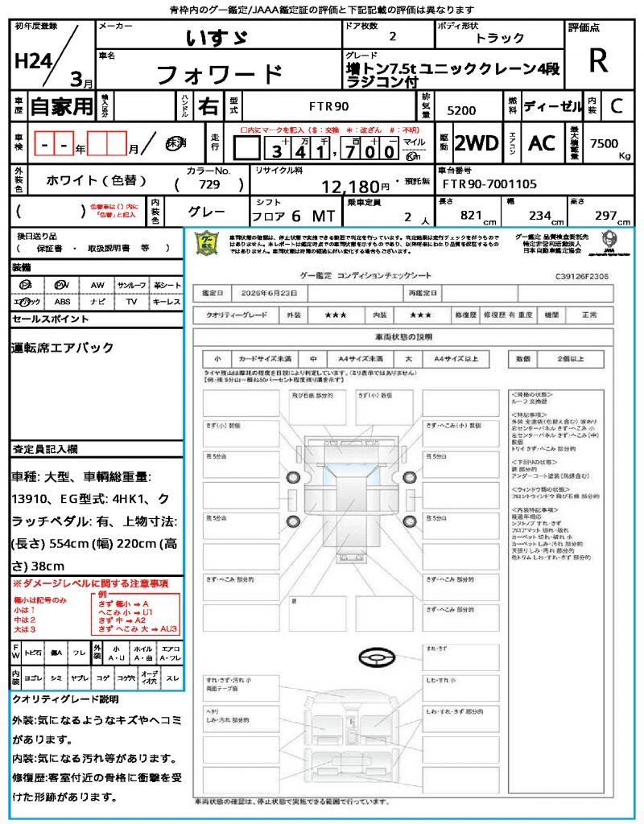
Task: Click the width value 234 cm
Action: tap(547, 216)
